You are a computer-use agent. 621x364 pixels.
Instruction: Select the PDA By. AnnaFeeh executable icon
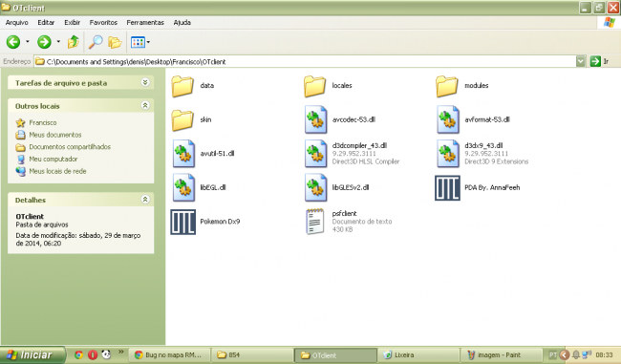[x=447, y=188]
